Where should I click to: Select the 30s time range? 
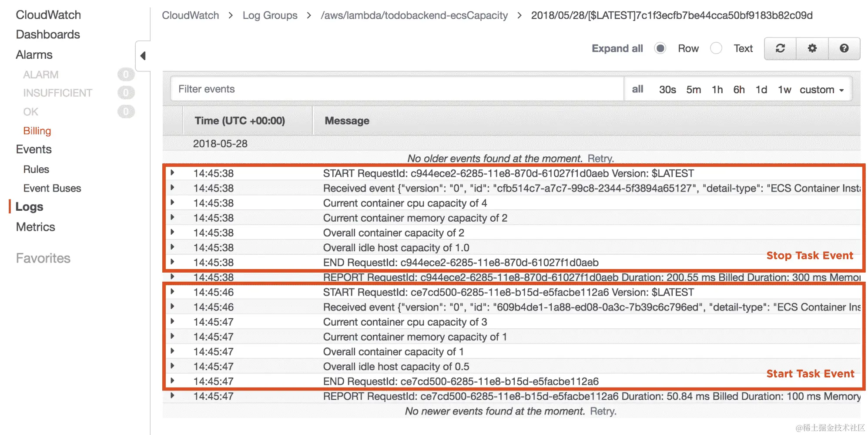click(x=667, y=90)
